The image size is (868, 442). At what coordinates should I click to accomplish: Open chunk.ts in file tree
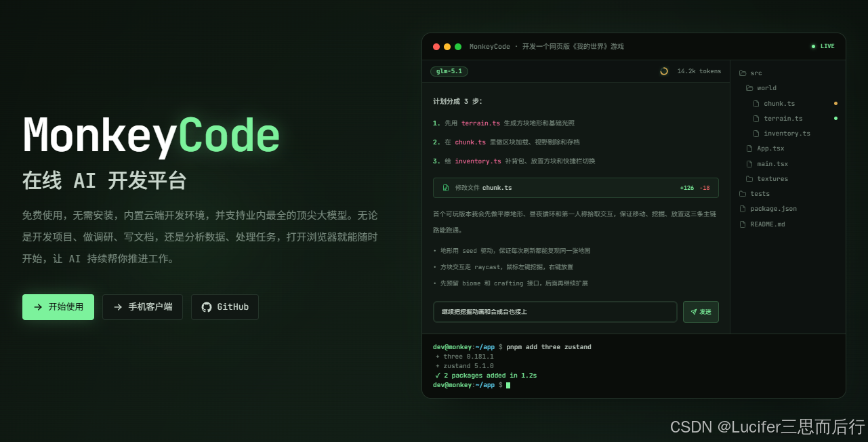[779, 104]
